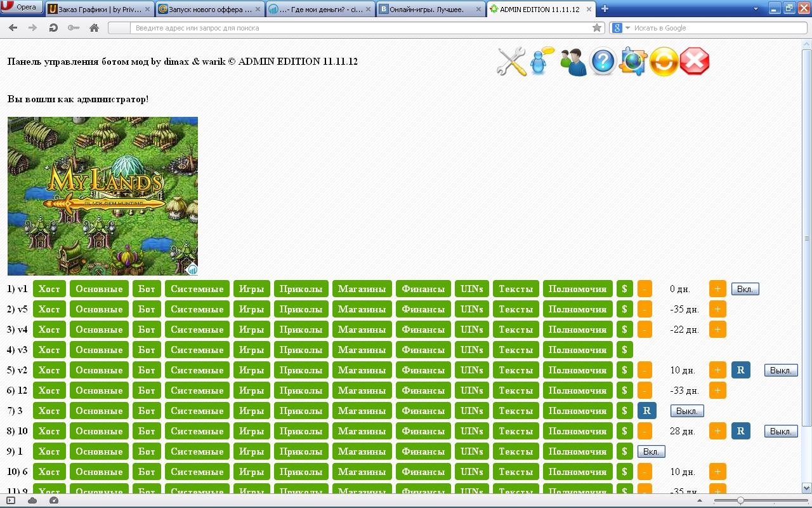Go back with the browser back arrow
The image size is (812, 508).
click(x=13, y=28)
